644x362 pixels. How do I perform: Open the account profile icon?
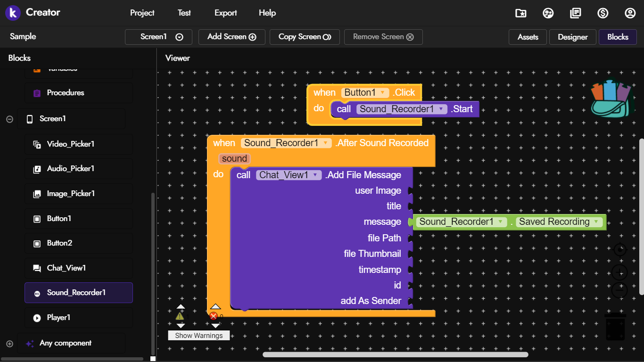pyautogui.click(x=630, y=13)
